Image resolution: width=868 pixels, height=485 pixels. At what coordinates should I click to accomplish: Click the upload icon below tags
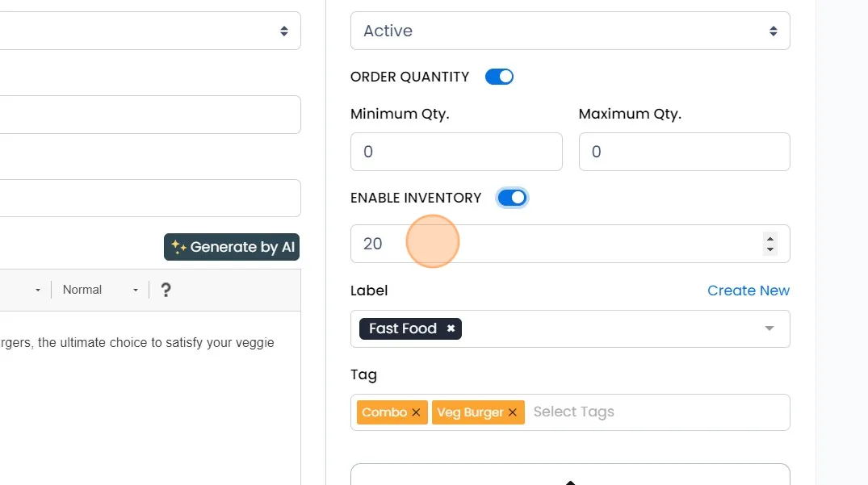coord(570,481)
